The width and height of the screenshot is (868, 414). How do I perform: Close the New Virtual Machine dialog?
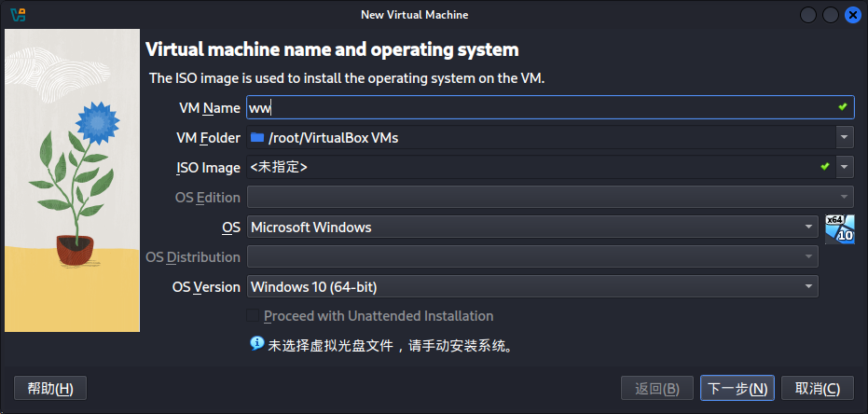[852, 15]
